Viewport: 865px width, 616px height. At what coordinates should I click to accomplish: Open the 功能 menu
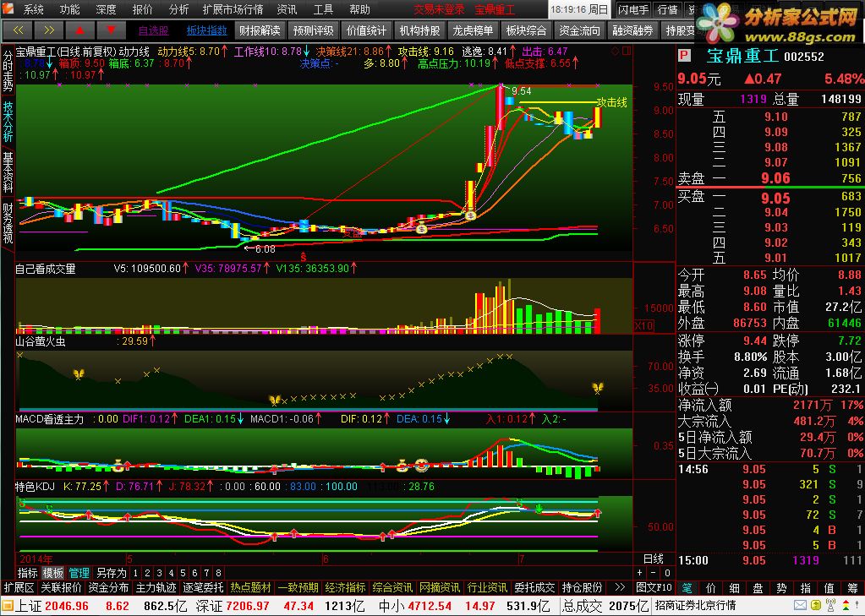(x=69, y=9)
